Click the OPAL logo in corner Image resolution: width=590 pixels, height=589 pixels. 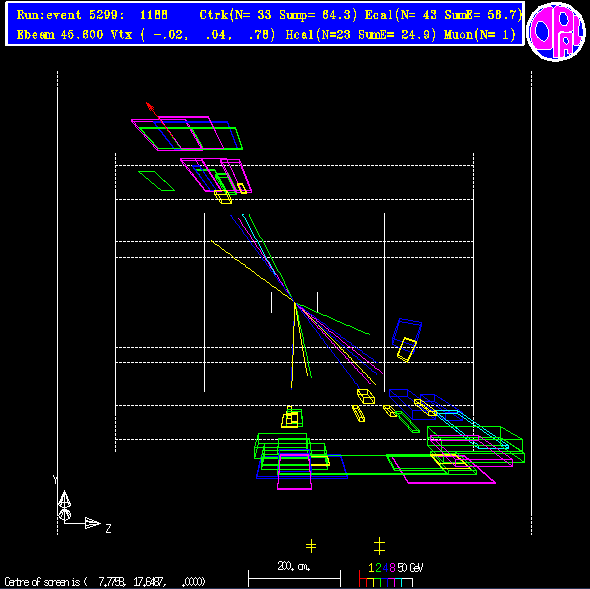pyautogui.click(x=556, y=31)
